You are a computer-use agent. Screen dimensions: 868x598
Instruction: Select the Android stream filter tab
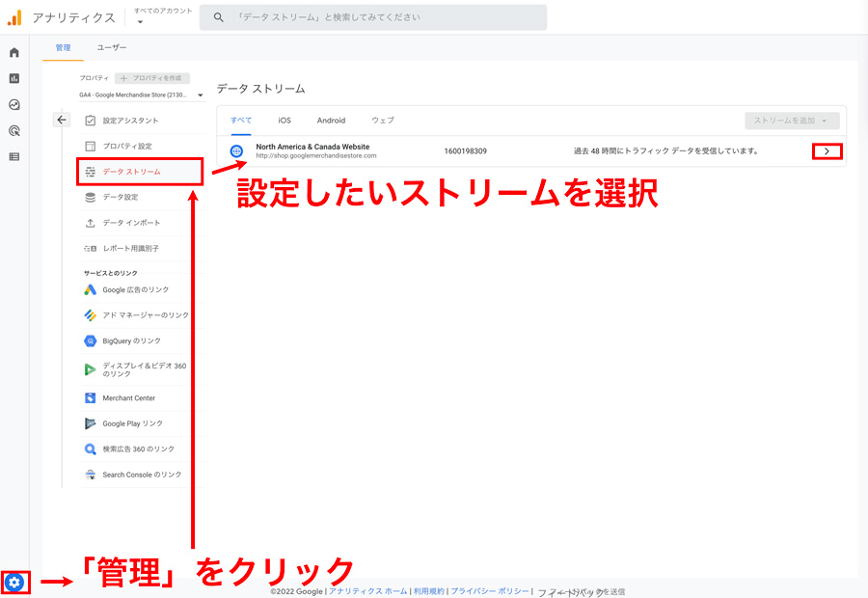[331, 121]
